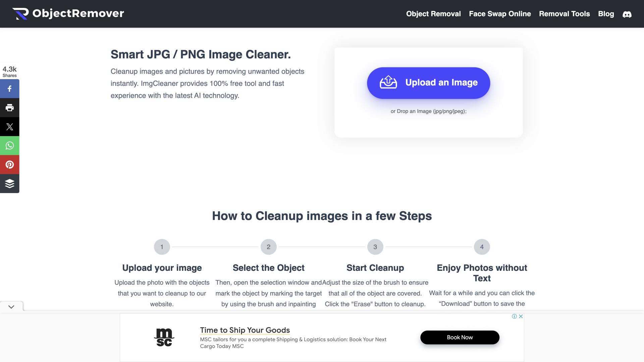Share the page with the Buffer icon
This screenshot has height=362, width=644.
point(9,183)
